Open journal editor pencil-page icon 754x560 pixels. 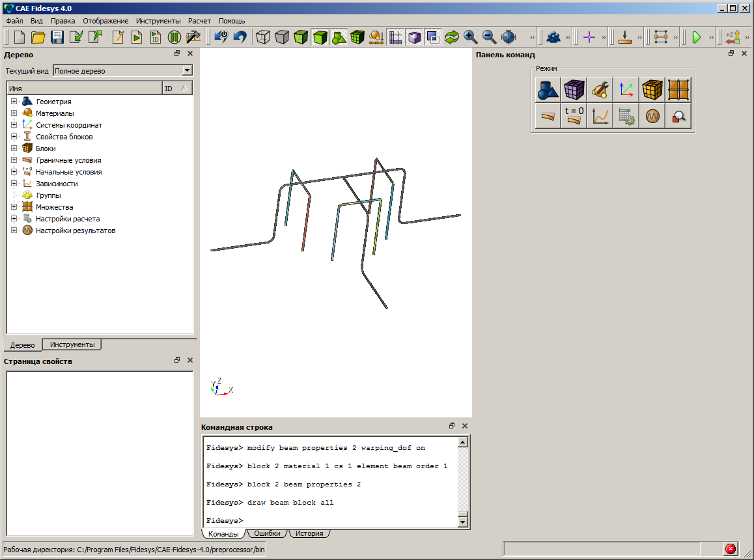click(118, 37)
